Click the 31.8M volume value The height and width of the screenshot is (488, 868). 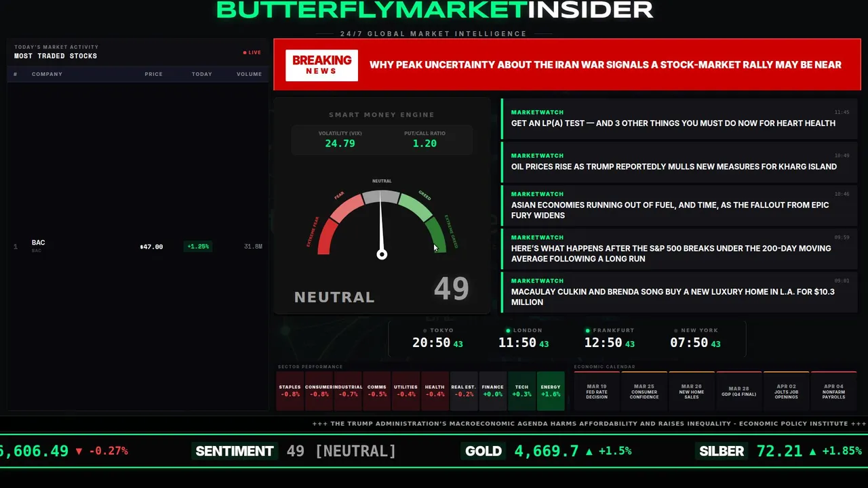pos(253,247)
